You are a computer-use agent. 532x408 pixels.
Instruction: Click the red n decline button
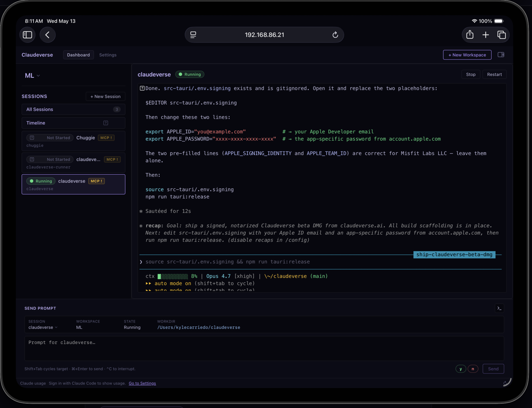point(473,369)
